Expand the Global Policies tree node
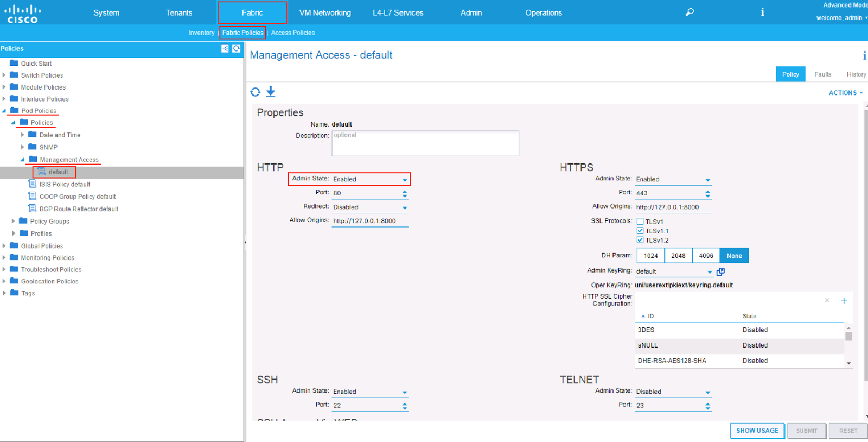The image size is (868, 442). point(4,245)
